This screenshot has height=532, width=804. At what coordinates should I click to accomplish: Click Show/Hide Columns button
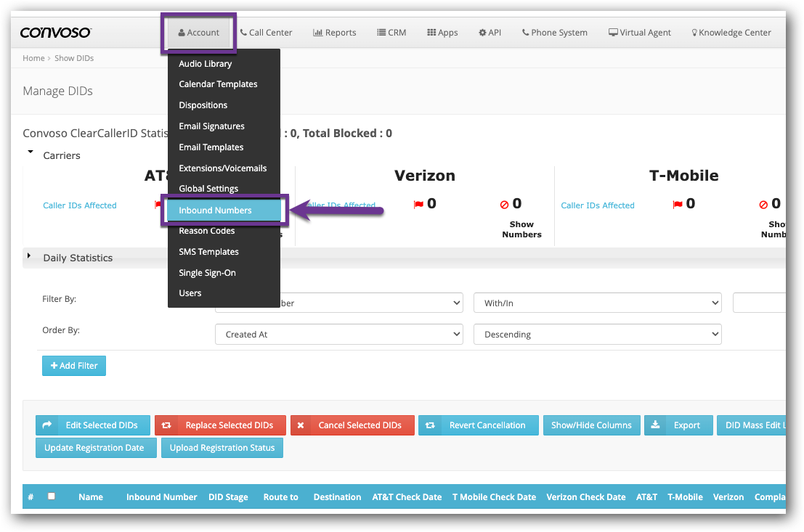[592, 425]
